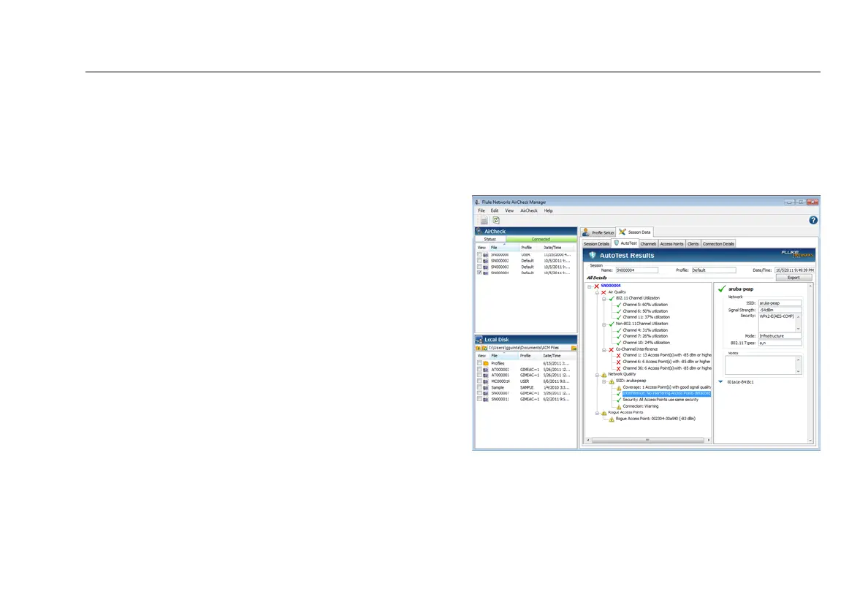This screenshot has width=868, height=605.
Task: Open the Connection Details tab
Action: point(718,243)
